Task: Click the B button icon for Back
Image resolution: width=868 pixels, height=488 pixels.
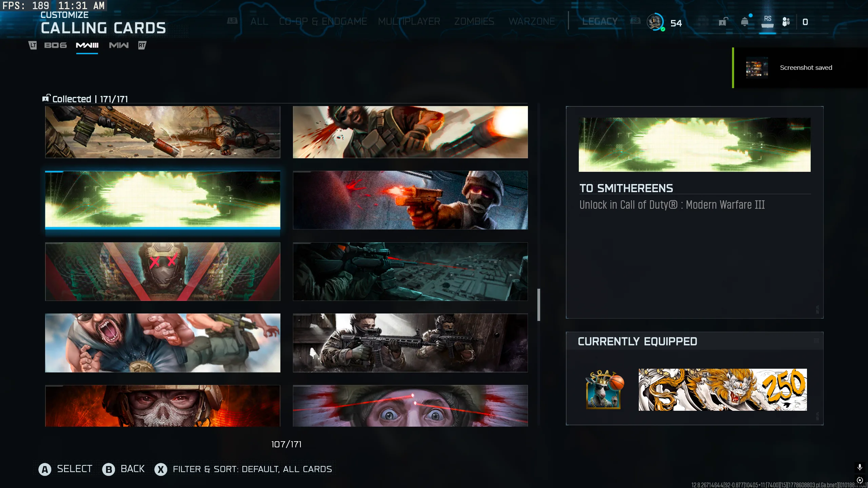Action: click(x=109, y=469)
